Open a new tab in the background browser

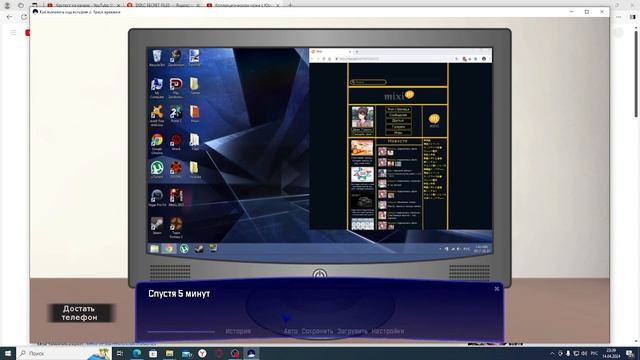point(290,4)
